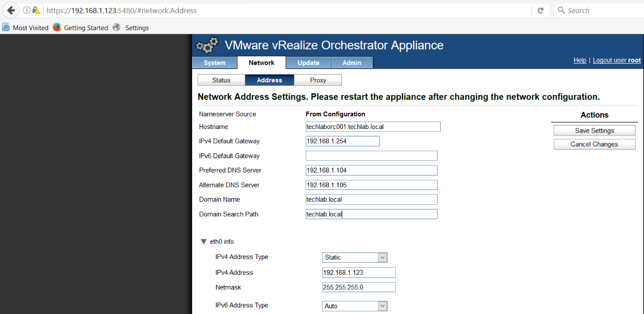Open the Most Visited bookmarks icon

tap(6, 27)
